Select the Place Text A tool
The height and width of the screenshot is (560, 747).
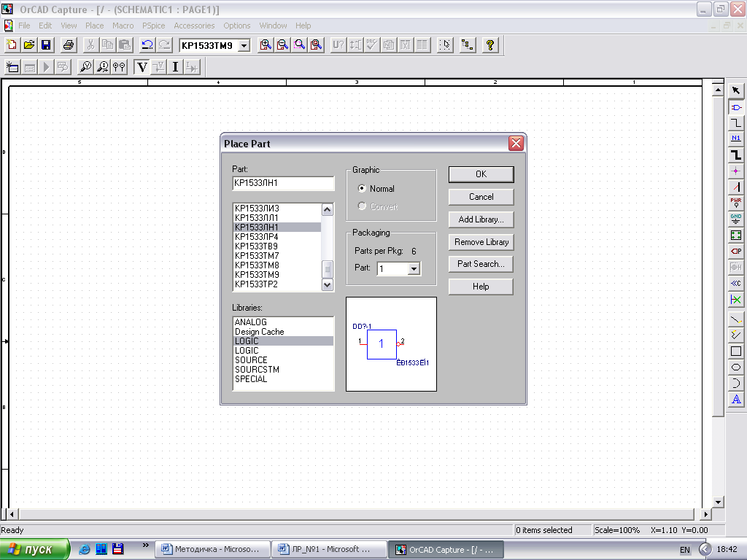point(736,399)
